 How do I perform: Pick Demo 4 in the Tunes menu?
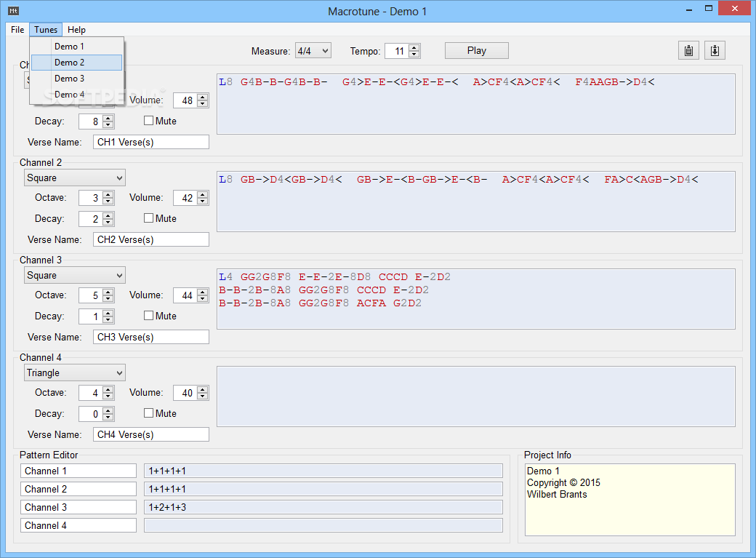(x=76, y=94)
